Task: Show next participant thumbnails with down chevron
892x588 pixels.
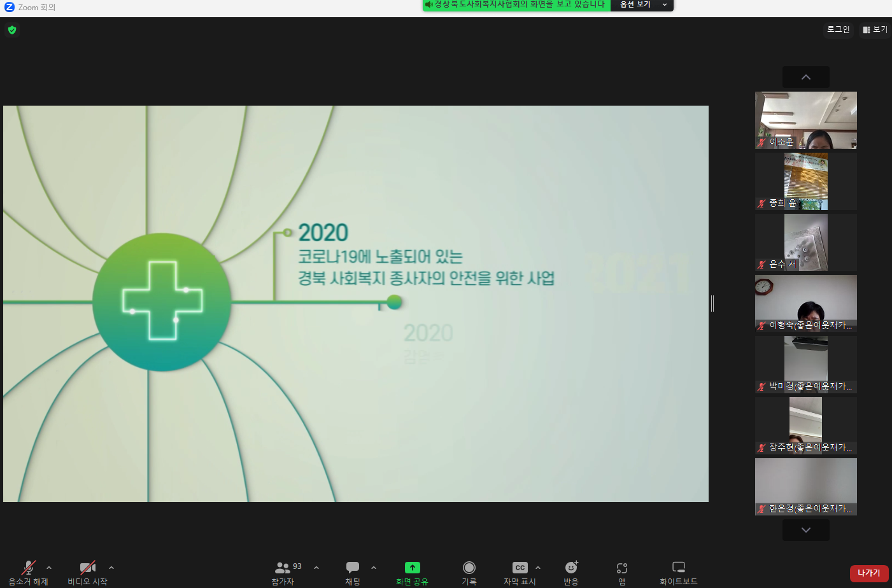Action: pos(806,530)
